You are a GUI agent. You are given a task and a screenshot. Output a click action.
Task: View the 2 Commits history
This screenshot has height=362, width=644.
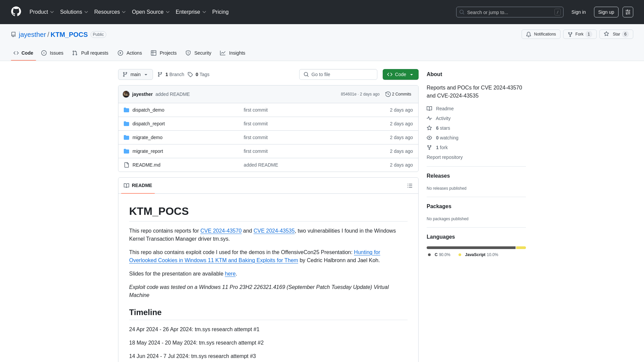398,94
